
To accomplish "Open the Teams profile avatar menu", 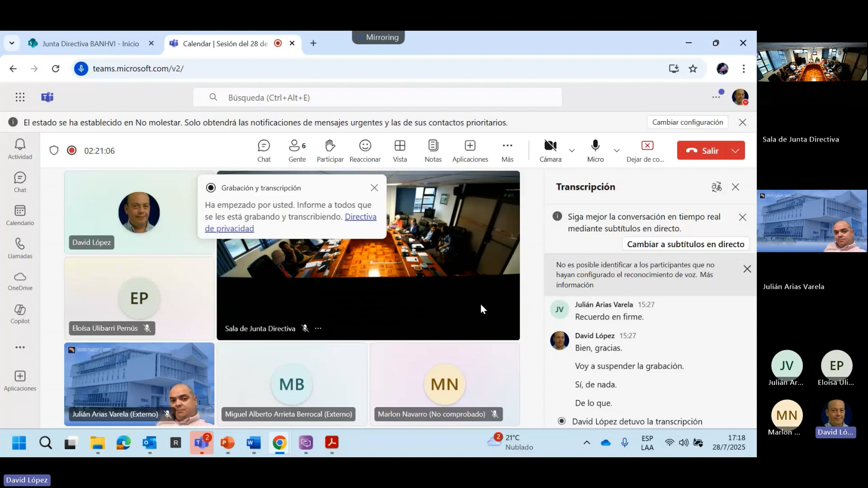I will 740,97.
